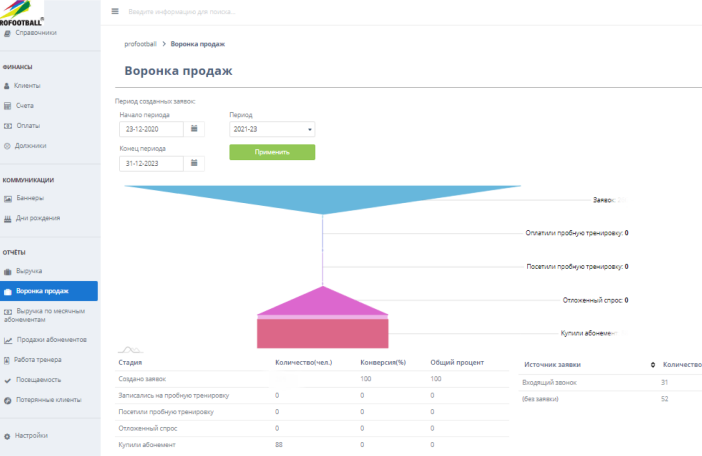Click the Оплаты sidebar icon
Image resolution: width=702 pixels, height=456 pixels.
[x=8, y=126]
